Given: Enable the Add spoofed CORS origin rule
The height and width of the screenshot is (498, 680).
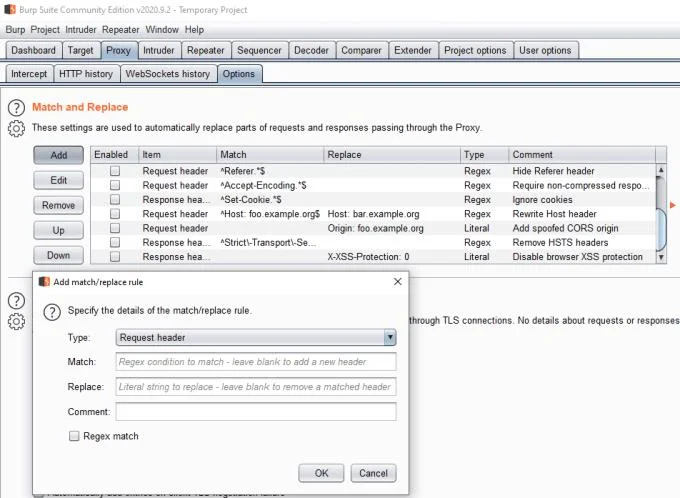Looking at the screenshot, I should pyautogui.click(x=115, y=228).
